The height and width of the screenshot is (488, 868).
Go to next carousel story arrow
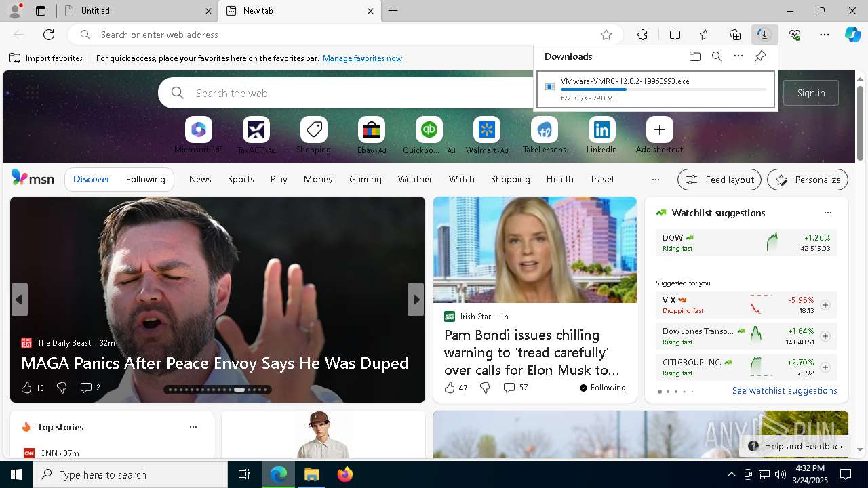click(416, 300)
